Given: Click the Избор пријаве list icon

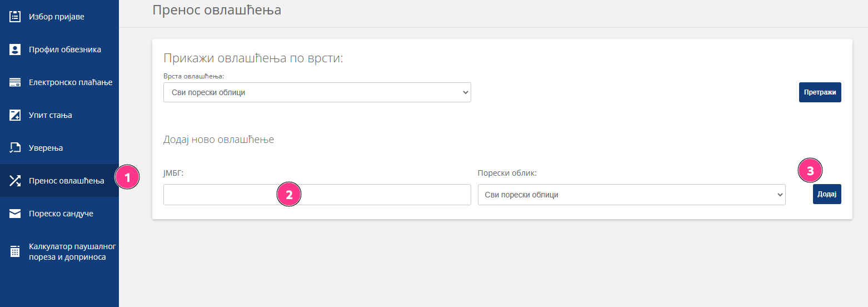Looking at the screenshot, I should point(15,17).
